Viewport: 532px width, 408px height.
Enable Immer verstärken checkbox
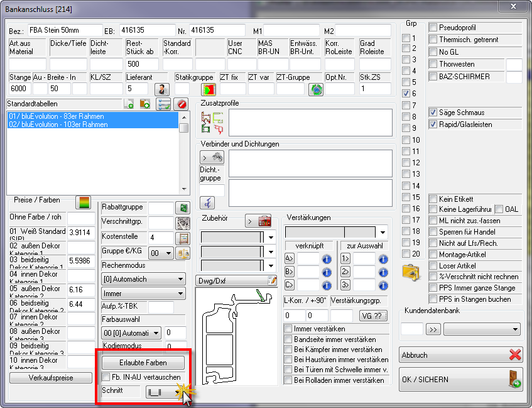click(x=288, y=329)
